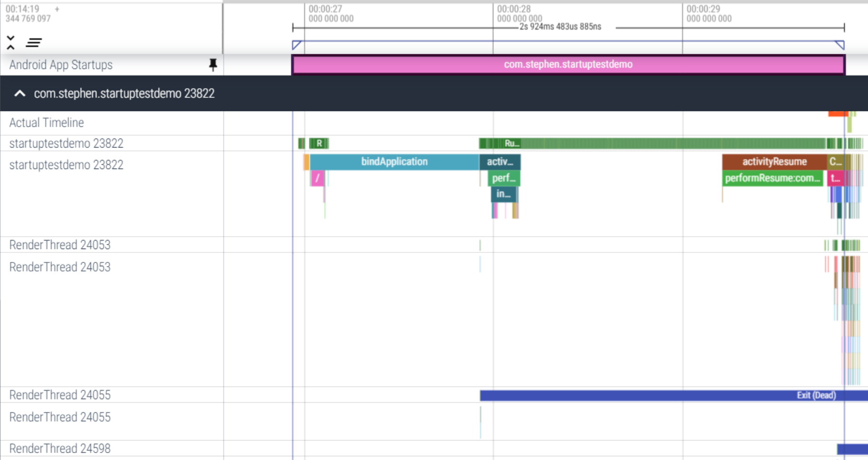Image resolution: width=868 pixels, height=460 pixels.
Task: Select the activityResume slice
Action: tap(774, 162)
